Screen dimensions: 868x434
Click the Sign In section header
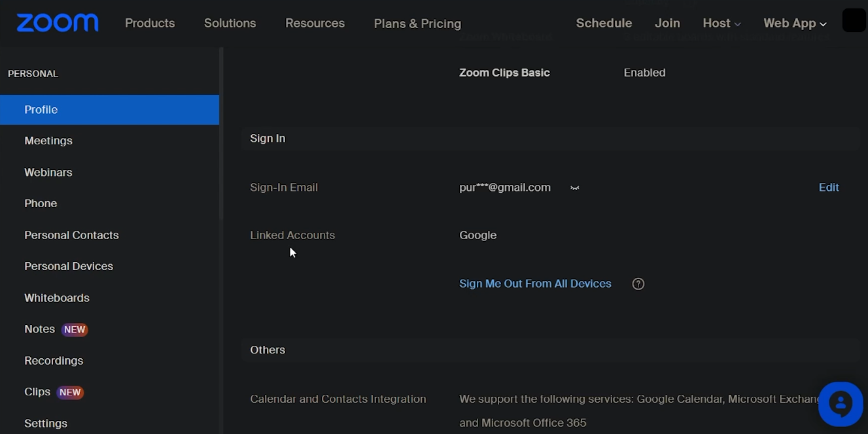click(268, 139)
